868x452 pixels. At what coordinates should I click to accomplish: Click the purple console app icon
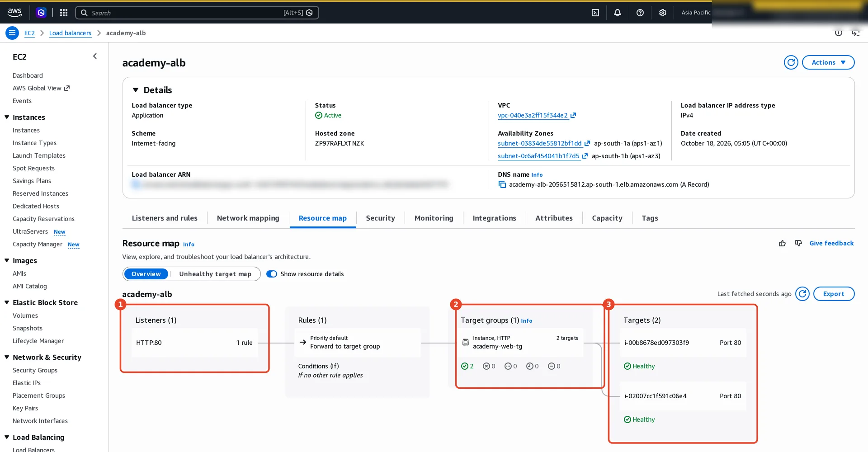(41, 13)
